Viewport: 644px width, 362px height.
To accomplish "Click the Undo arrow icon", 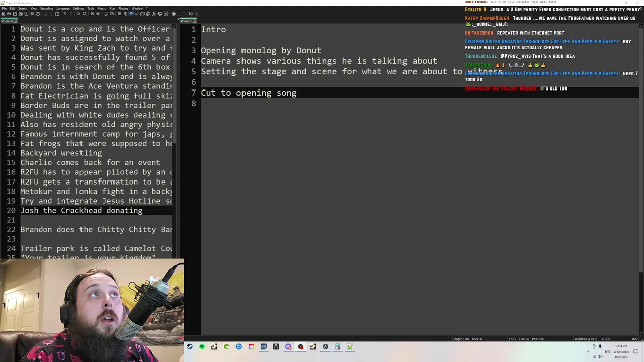I will (65, 14).
